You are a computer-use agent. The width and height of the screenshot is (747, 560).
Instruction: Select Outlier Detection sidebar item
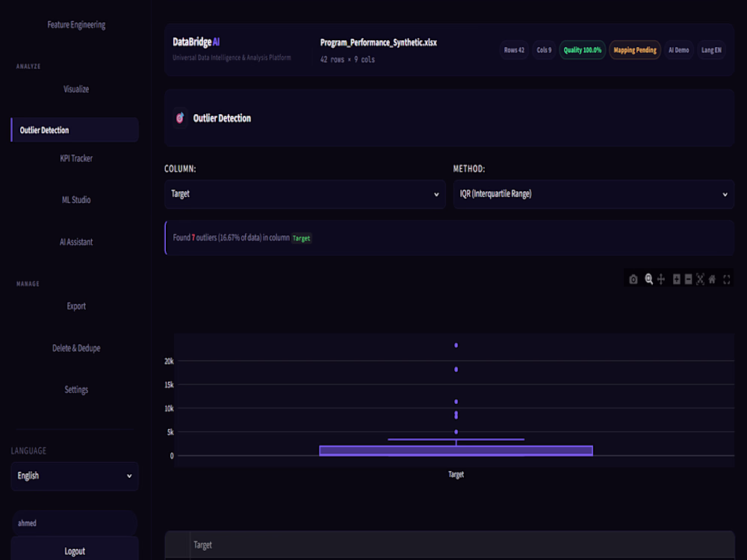75,130
